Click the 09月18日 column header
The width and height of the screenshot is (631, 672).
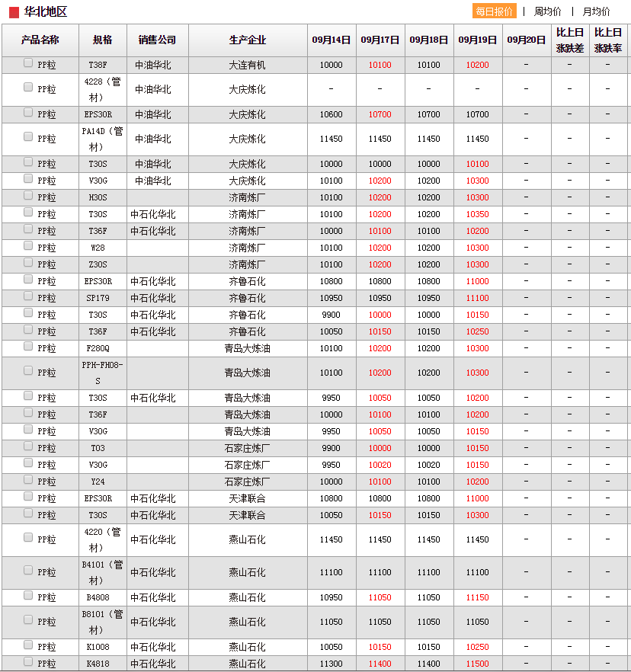[429, 40]
